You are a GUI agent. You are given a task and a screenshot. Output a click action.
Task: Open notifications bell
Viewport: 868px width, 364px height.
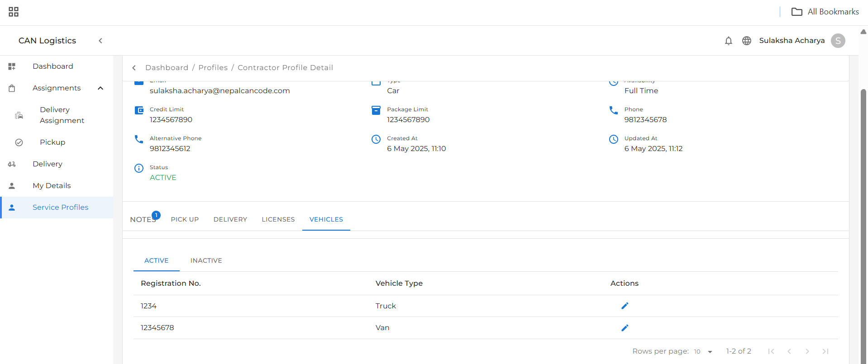(728, 41)
